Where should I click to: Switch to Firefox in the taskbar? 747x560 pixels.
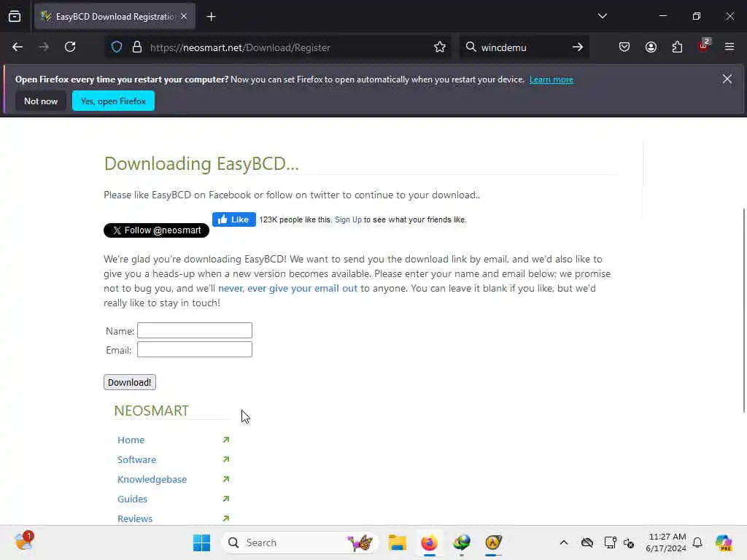(x=429, y=542)
